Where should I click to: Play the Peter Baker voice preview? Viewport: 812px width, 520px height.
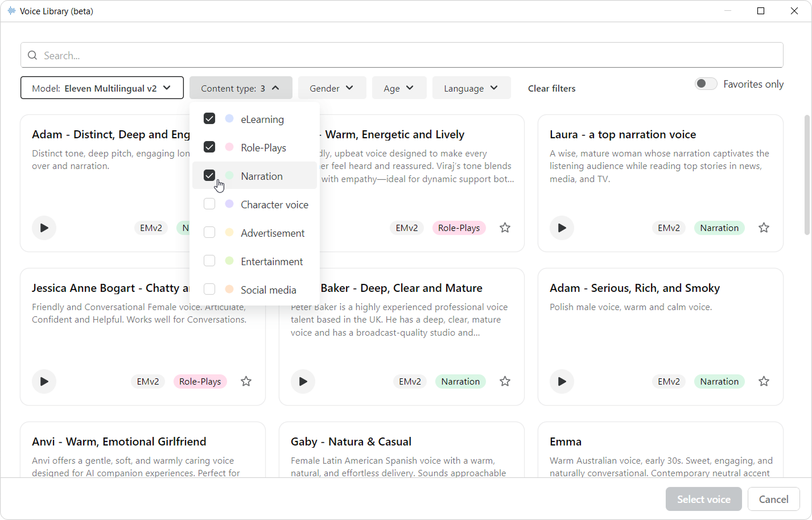pyautogui.click(x=303, y=382)
